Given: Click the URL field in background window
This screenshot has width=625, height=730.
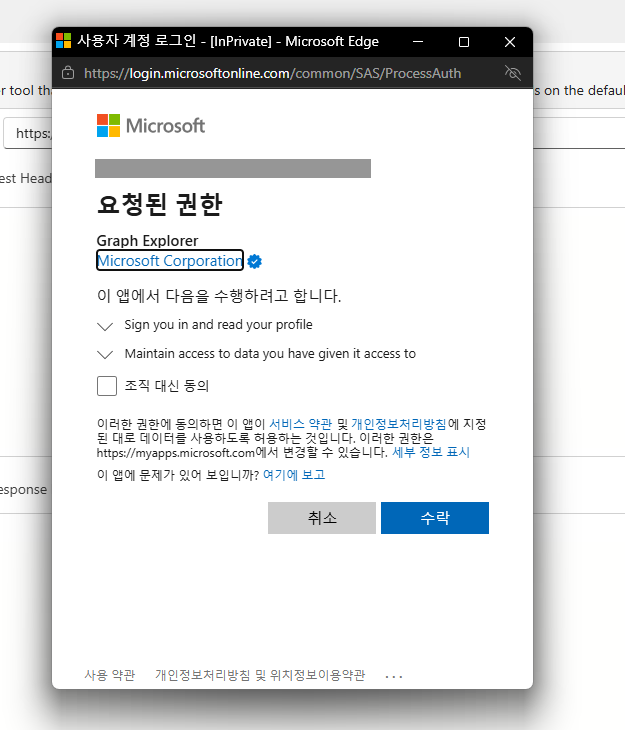Looking at the screenshot, I should pos(28,133).
